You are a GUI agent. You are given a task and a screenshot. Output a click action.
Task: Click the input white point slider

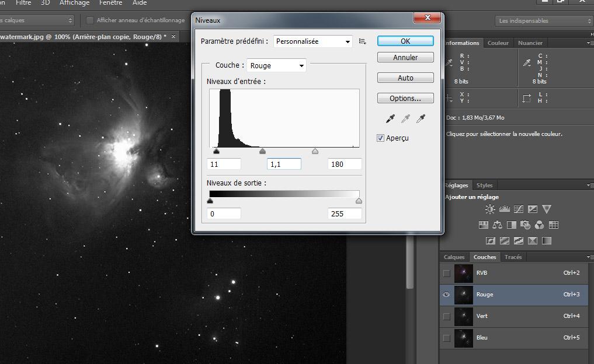(315, 151)
